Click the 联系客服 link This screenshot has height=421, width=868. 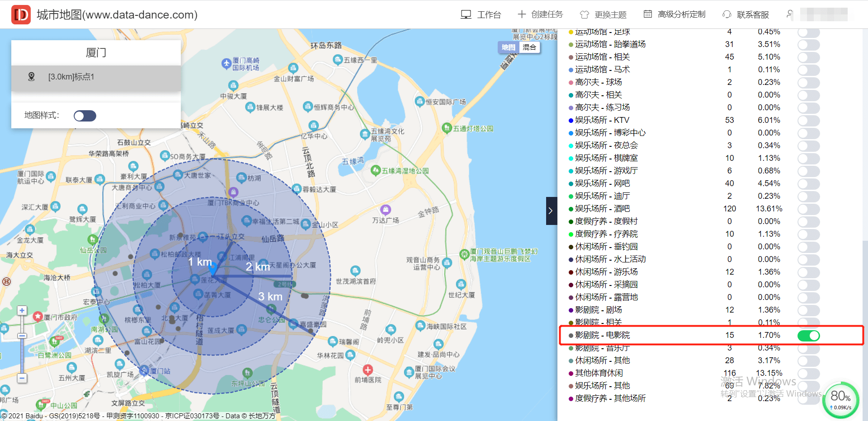click(x=753, y=14)
